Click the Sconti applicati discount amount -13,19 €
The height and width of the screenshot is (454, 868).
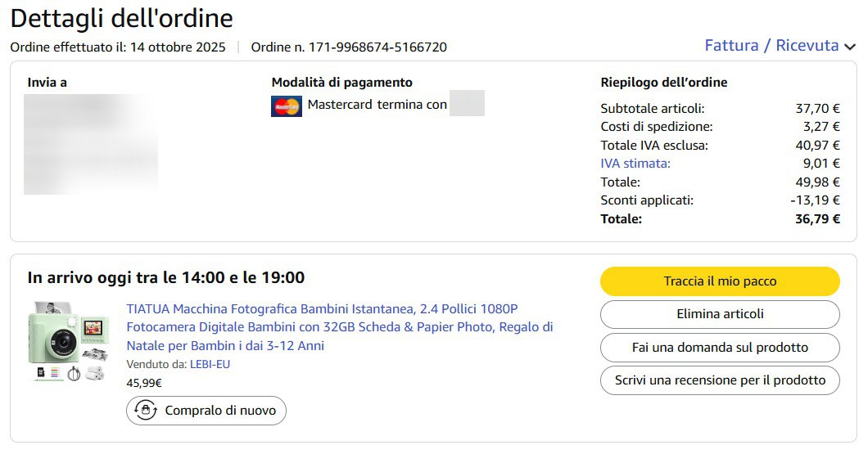click(815, 200)
